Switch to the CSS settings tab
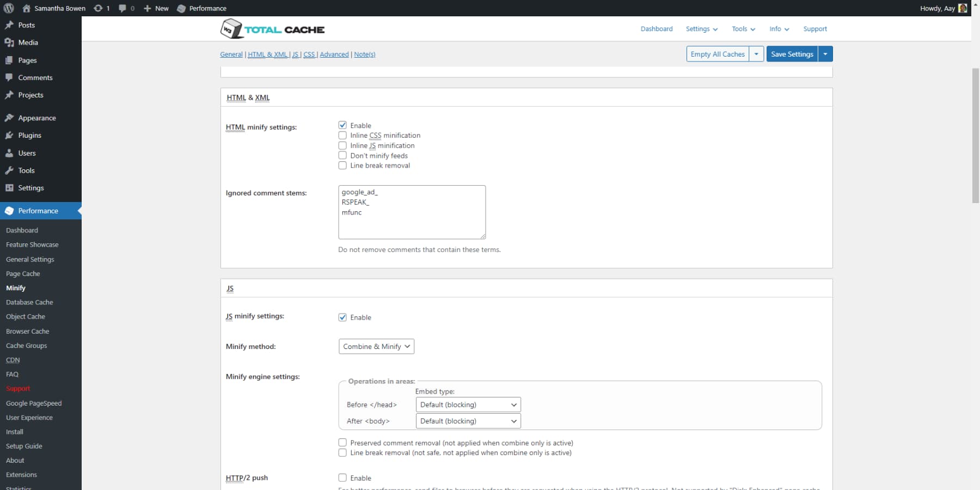 pyautogui.click(x=309, y=54)
